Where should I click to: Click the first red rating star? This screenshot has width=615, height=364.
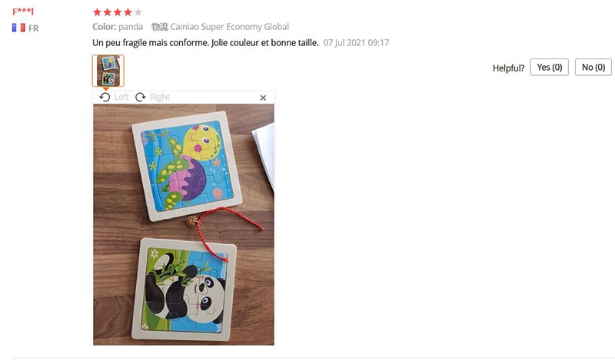pos(97,12)
